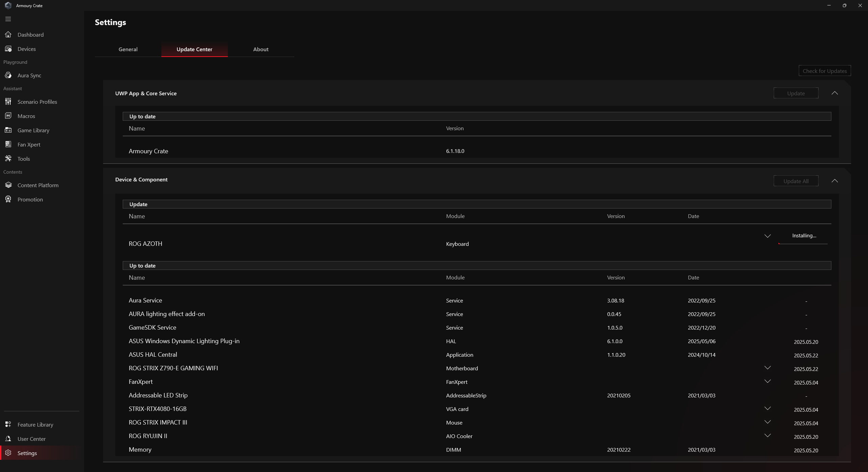Open the Macros icon

(8, 116)
